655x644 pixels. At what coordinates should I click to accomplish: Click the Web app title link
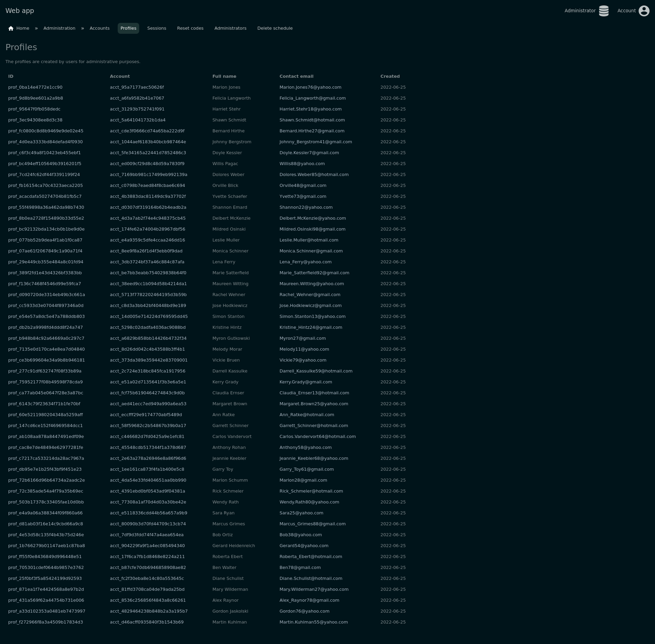[x=20, y=11]
